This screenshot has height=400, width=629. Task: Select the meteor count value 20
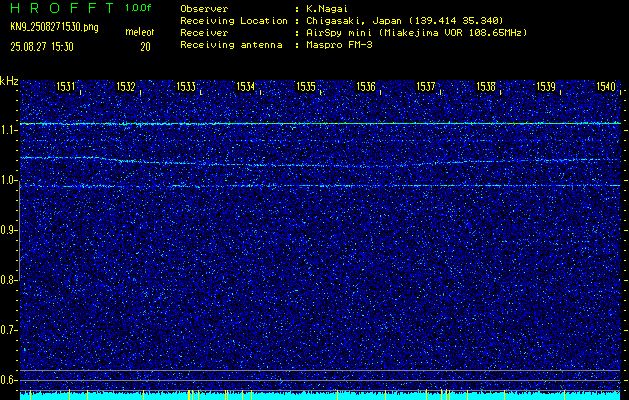145,47
